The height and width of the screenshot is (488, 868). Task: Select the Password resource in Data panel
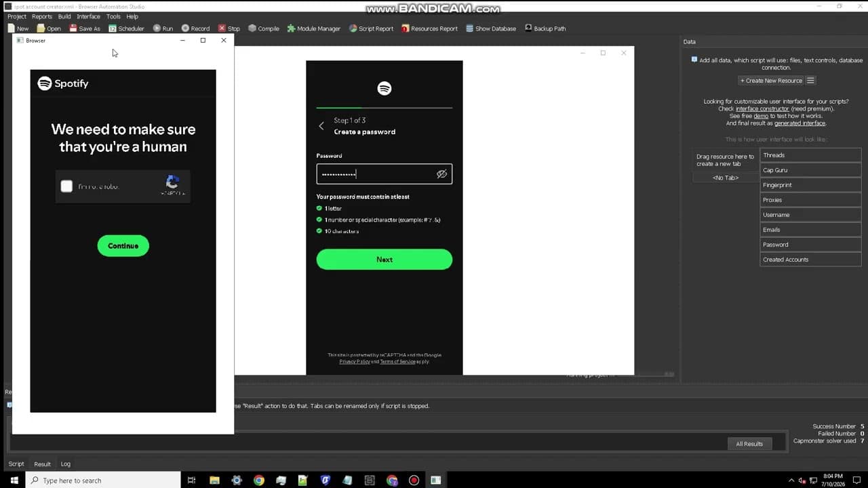(810, 245)
